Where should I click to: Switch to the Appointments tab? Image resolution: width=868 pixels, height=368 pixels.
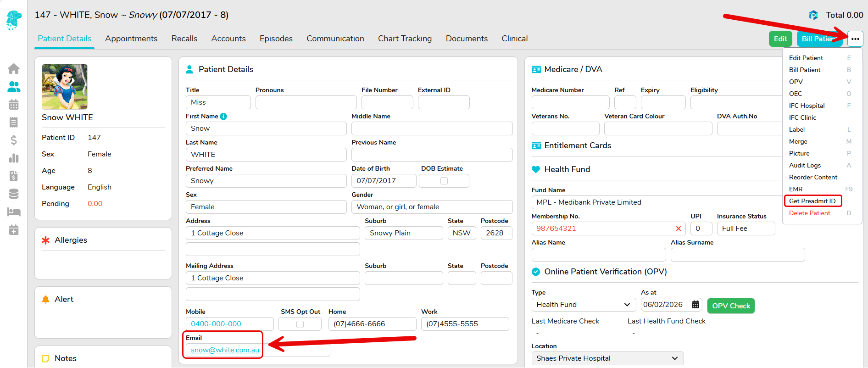[x=131, y=39]
